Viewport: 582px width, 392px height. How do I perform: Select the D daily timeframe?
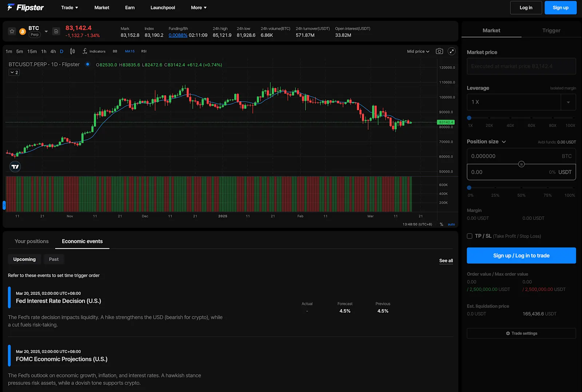61,51
